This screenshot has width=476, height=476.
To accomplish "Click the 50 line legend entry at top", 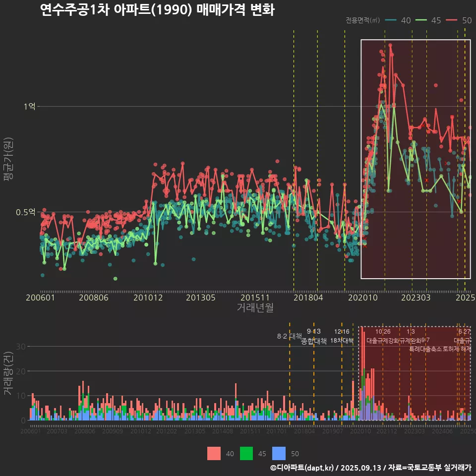I will [459, 20].
